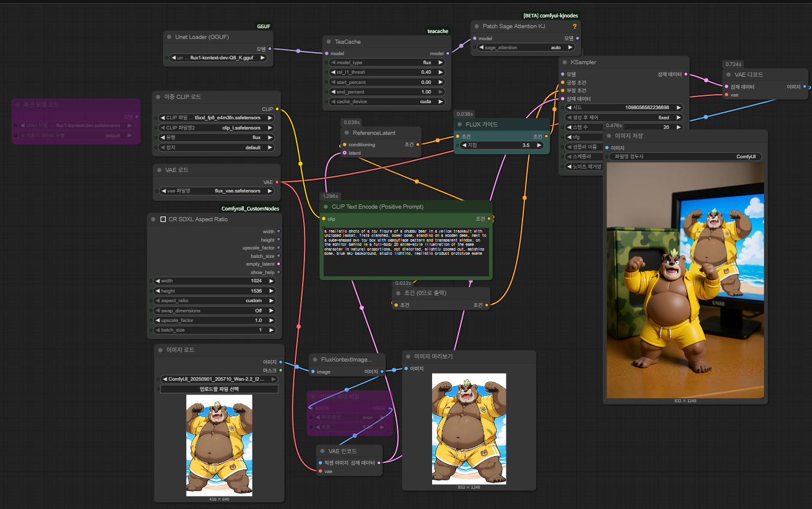The width and height of the screenshot is (812, 509).
Task: Collapse the TeaCache node using its dot
Action: (x=329, y=42)
